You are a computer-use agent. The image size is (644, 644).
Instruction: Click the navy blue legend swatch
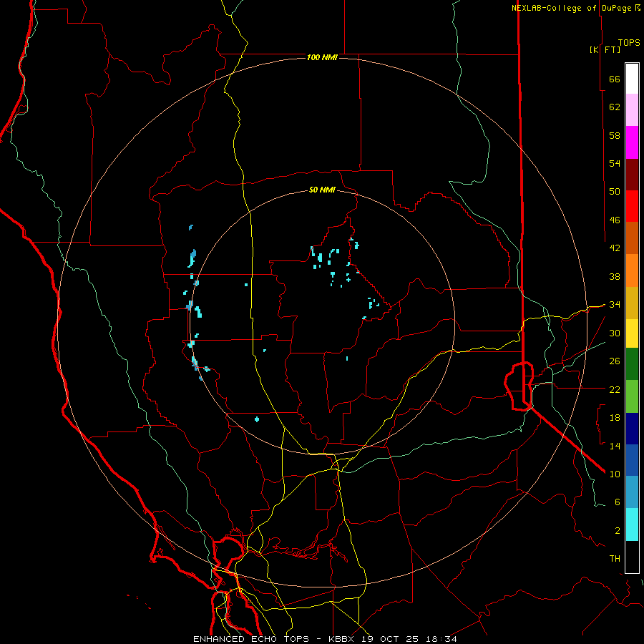pyautogui.click(x=632, y=429)
